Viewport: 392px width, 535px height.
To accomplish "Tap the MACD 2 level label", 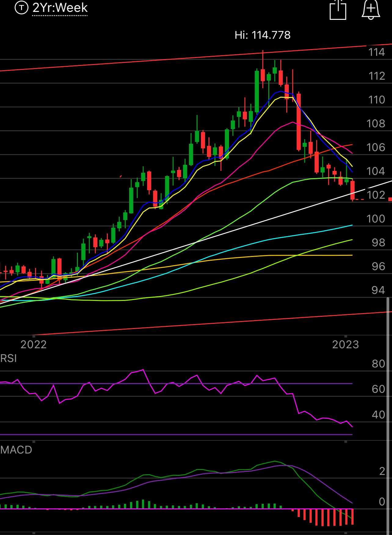I will [x=382, y=471].
